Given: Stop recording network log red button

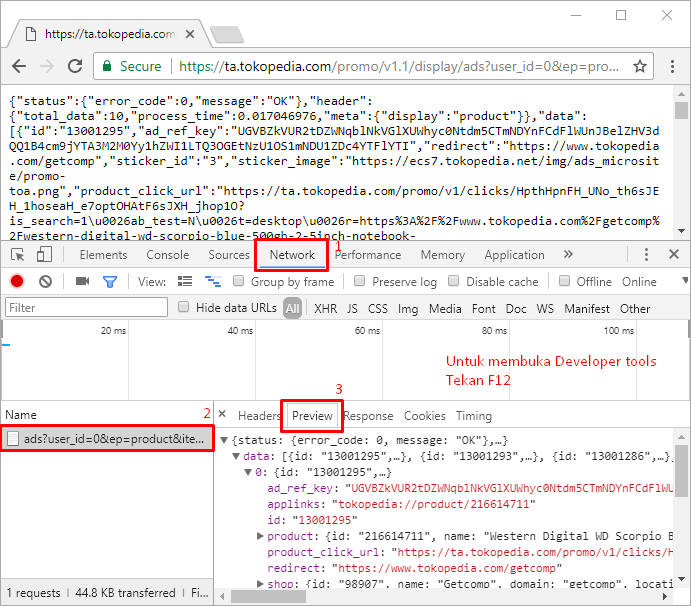Looking at the screenshot, I should [x=17, y=281].
